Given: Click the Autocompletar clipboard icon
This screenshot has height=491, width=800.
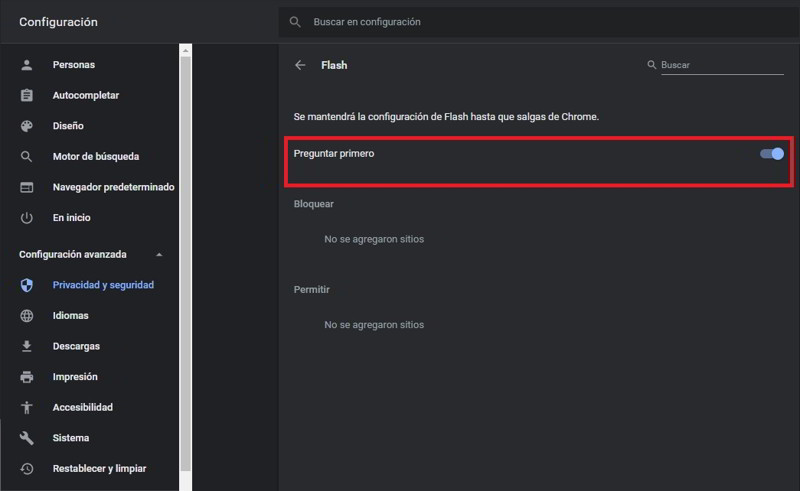Looking at the screenshot, I should (27, 96).
